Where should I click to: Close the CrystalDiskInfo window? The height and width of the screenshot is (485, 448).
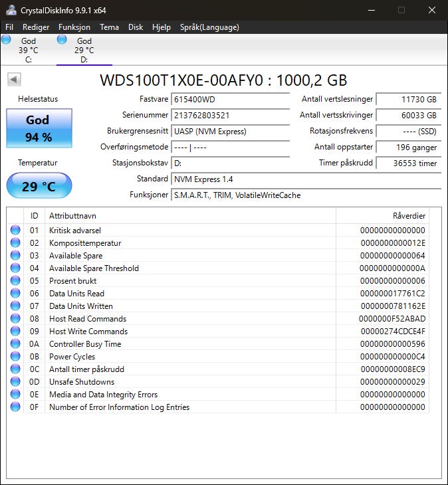(x=432, y=10)
